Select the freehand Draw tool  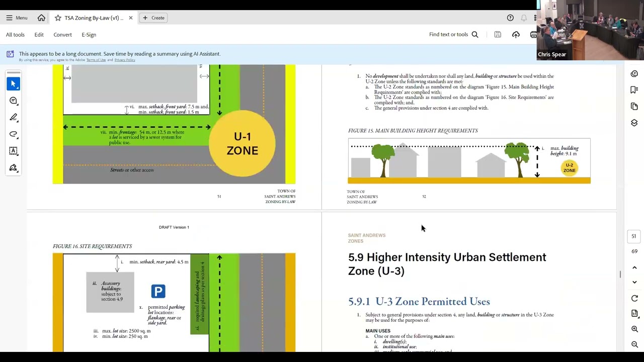14,134
